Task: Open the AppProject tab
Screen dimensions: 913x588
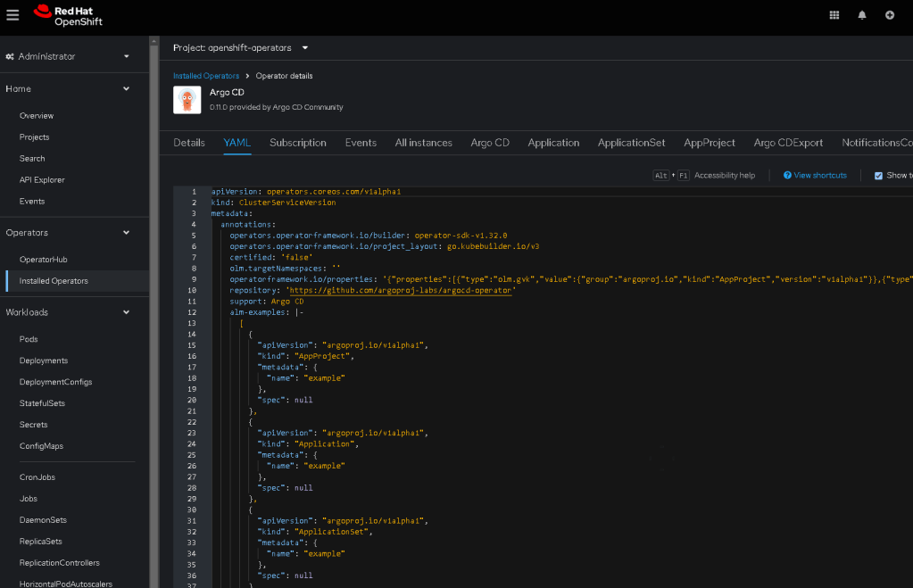Action: click(x=710, y=143)
